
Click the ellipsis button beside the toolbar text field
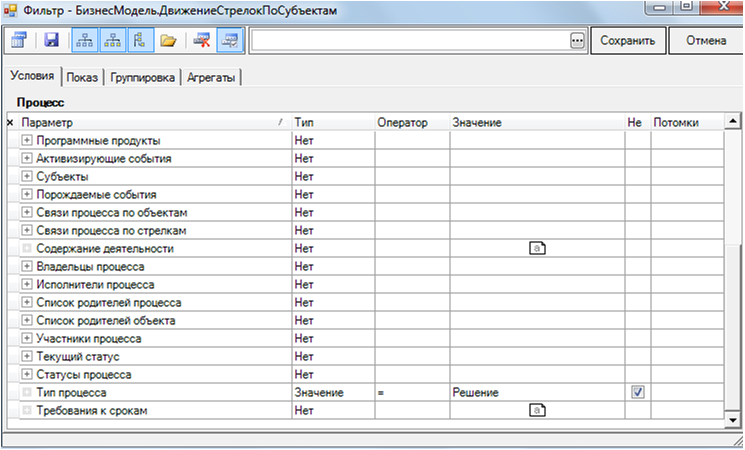577,41
